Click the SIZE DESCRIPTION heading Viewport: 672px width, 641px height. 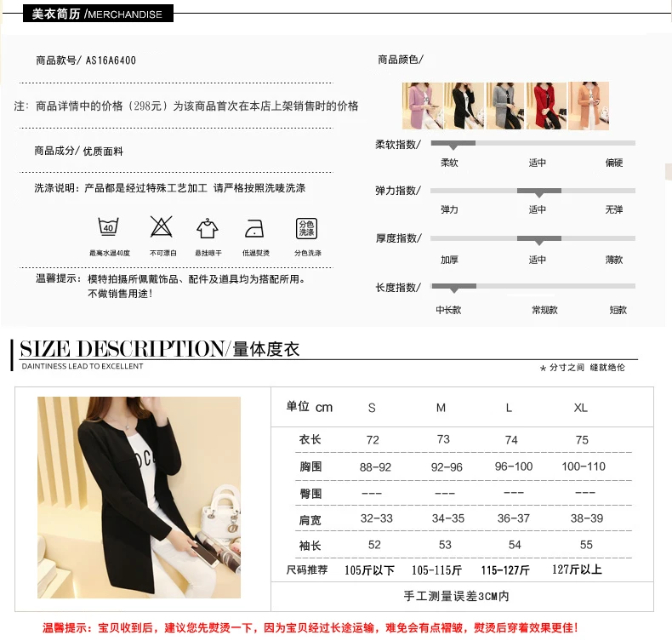pyautogui.click(x=122, y=348)
